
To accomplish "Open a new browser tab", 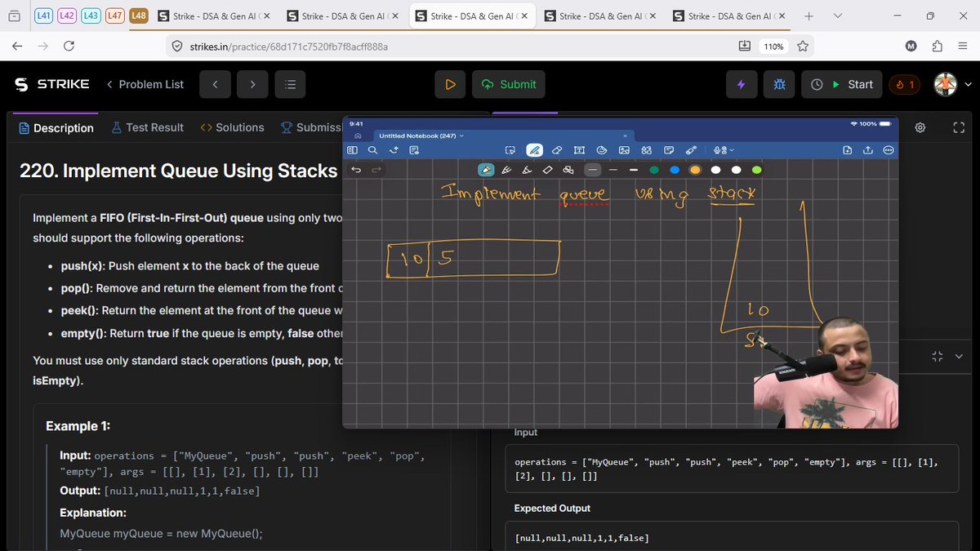I will tap(808, 16).
